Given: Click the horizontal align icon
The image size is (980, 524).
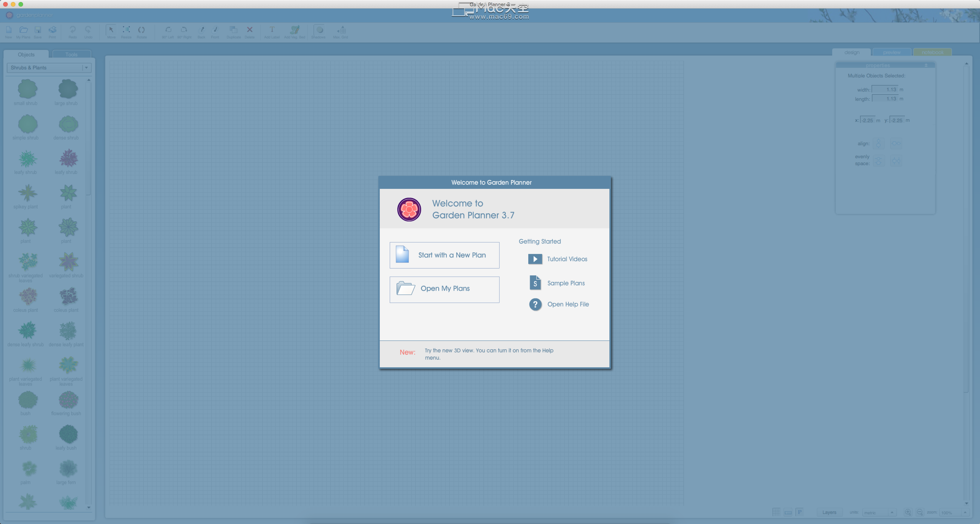Looking at the screenshot, I should tap(896, 143).
